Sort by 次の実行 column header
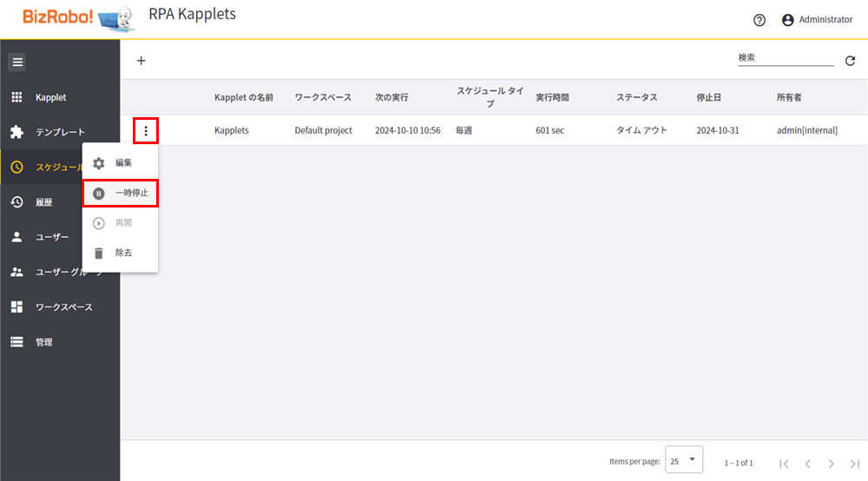This screenshot has height=481, width=868. tap(391, 97)
